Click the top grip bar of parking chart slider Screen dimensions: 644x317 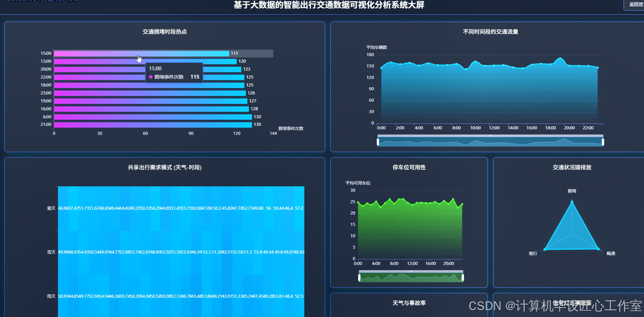pyautogui.click(x=411, y=271)
